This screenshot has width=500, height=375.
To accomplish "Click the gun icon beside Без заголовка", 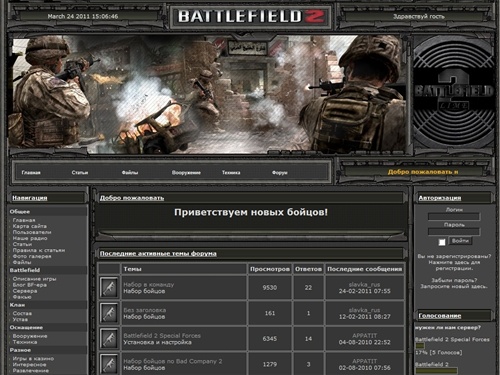I will point(109,313).
